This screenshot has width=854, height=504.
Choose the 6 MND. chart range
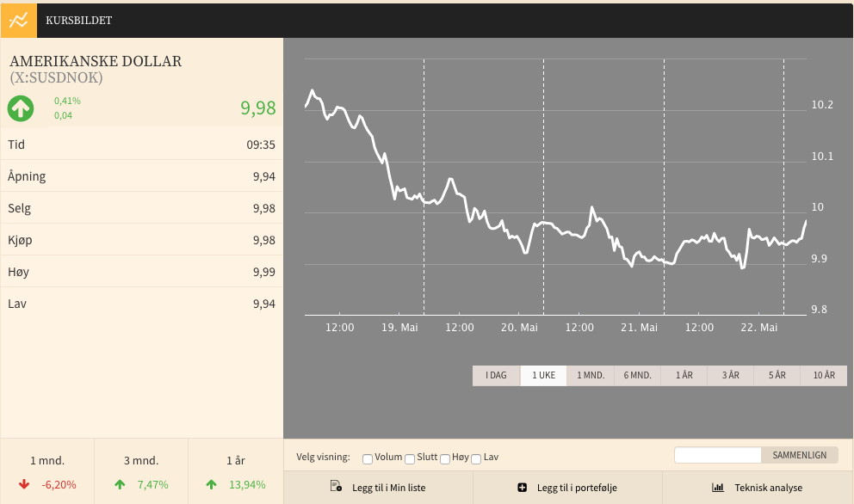pyautogui.click(x=637, y=376)
